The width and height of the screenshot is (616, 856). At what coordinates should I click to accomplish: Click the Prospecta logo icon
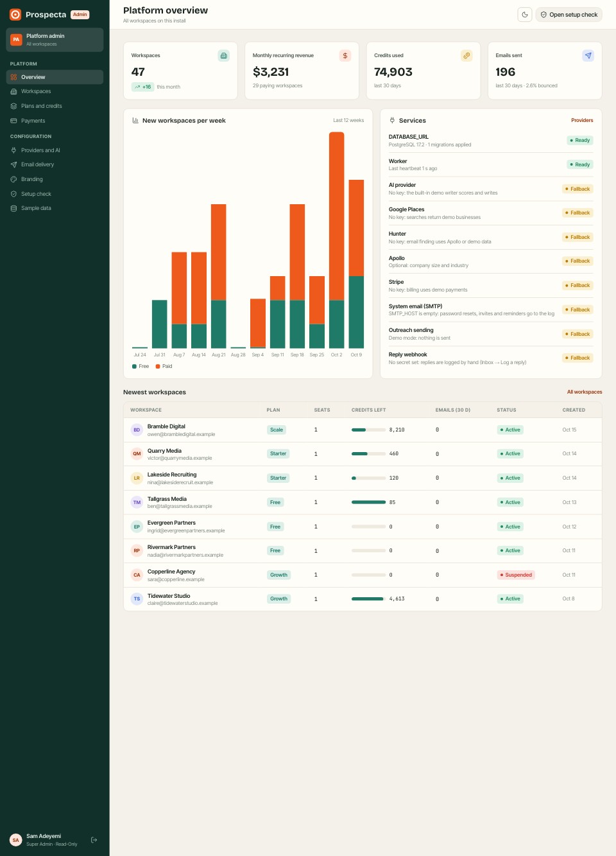tap(15, 14)
